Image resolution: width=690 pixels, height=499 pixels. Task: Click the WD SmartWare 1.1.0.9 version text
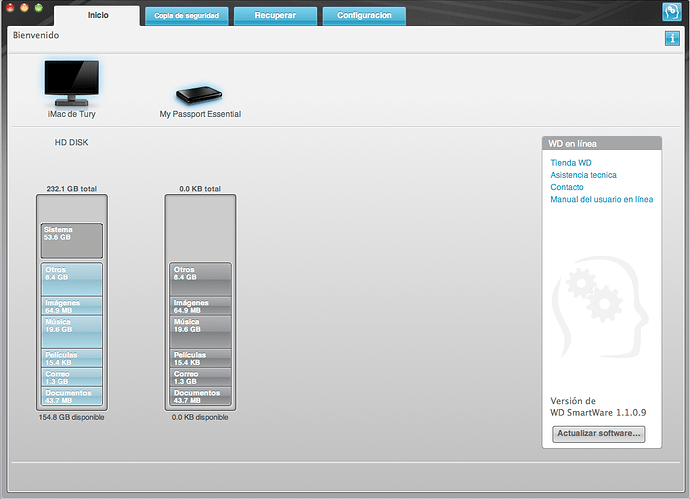click(598, 413)
